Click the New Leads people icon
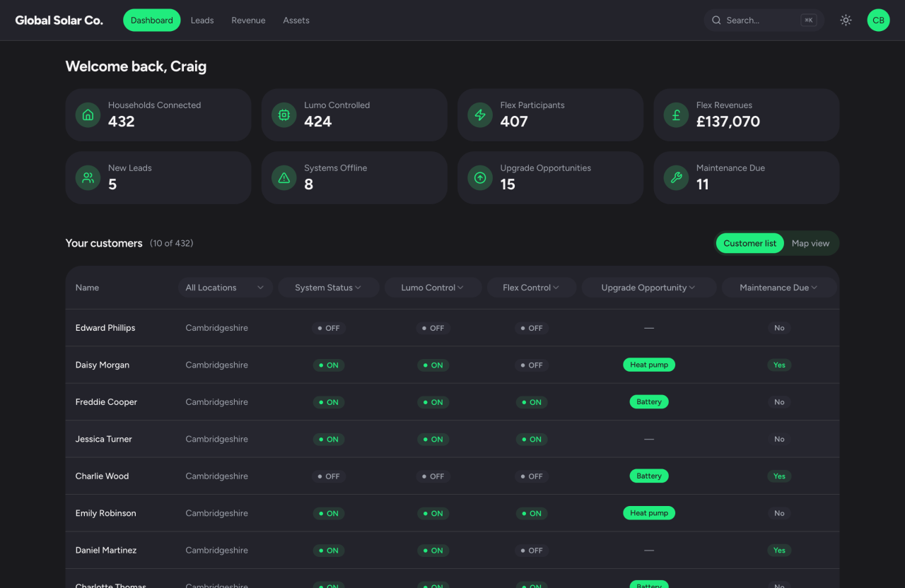This screenshot has height=588, width=905. coord(88,177)
